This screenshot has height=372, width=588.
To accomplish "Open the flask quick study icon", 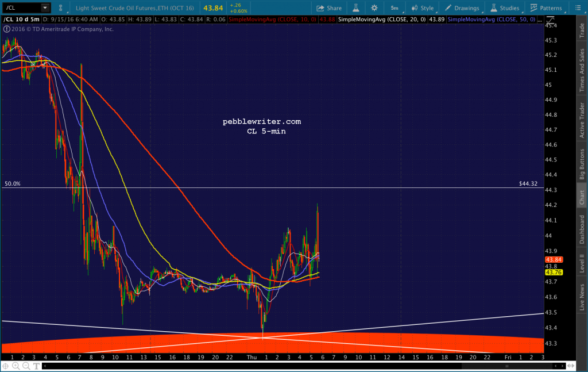I will pos(355,8).
